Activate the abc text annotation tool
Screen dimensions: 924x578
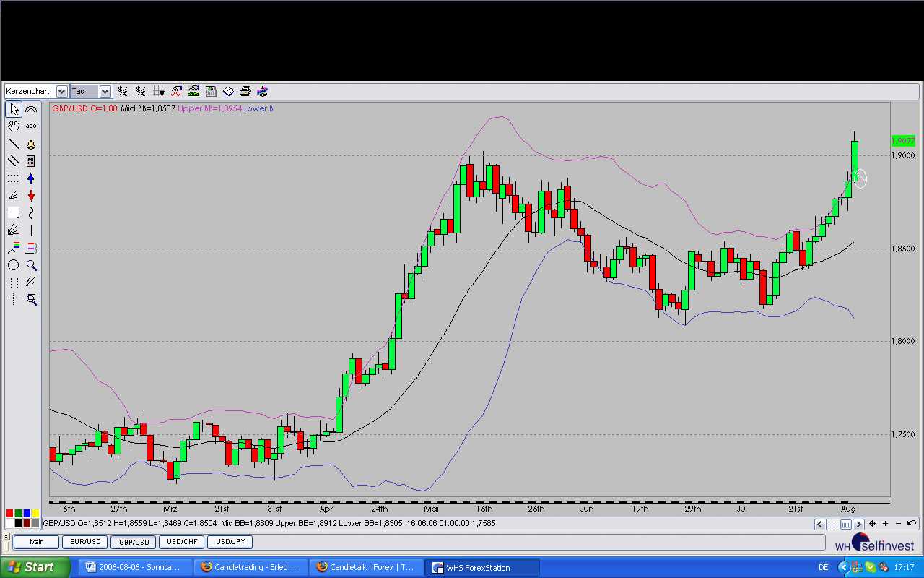click(x=31, y=126)
